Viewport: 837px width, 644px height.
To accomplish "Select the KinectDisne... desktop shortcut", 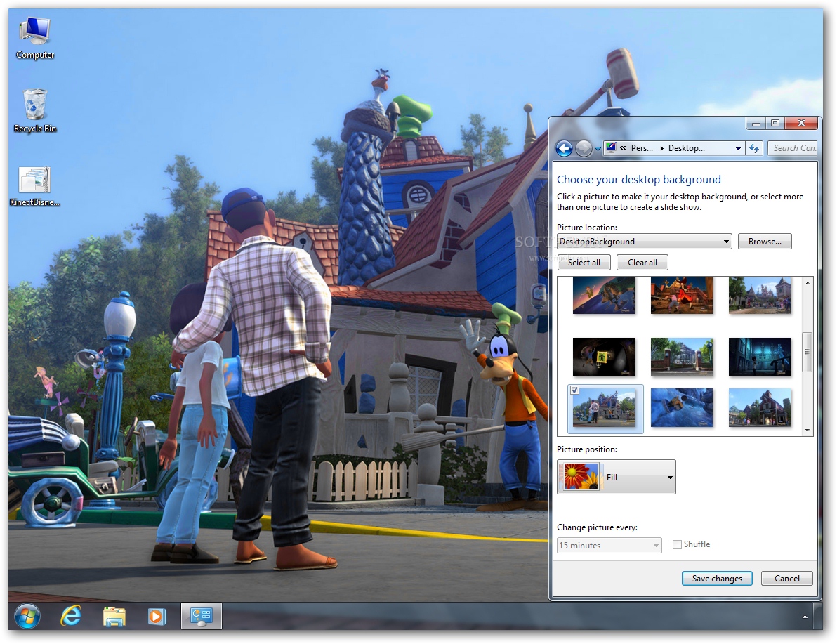I will (x=34, y=186).
